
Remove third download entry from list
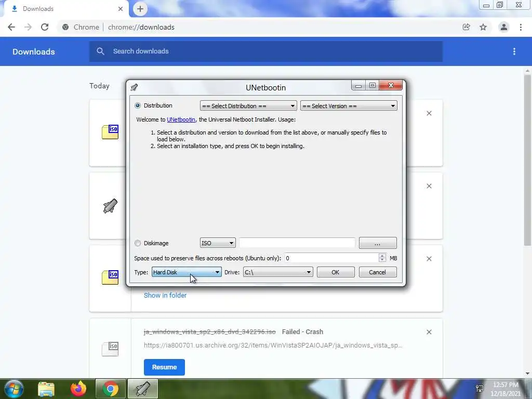pos(429,259)
